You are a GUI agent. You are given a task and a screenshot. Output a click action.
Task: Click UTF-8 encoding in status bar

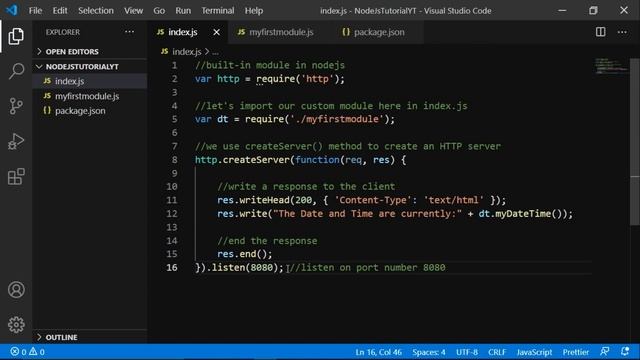[467, 351]
